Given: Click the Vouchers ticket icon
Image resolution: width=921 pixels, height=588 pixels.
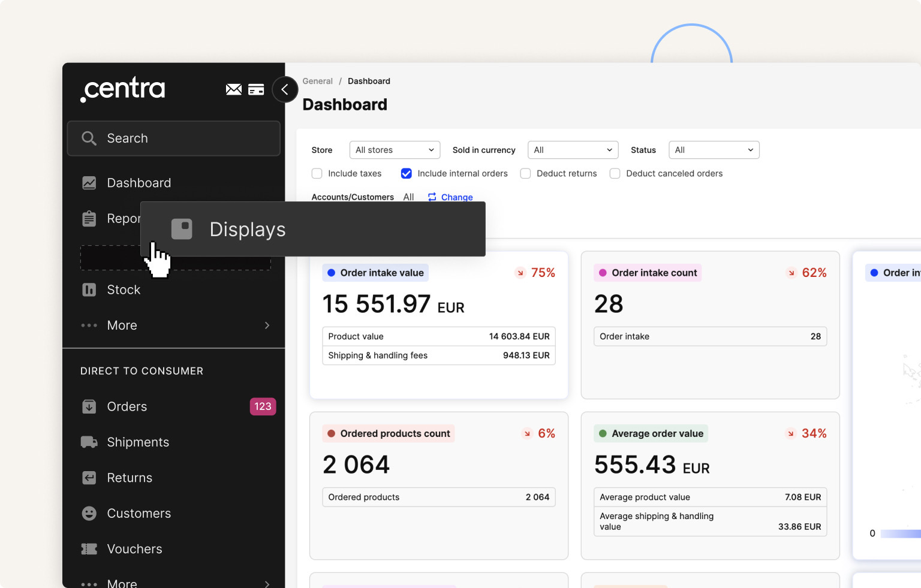Looking at the screenshot, I should 89,549.
